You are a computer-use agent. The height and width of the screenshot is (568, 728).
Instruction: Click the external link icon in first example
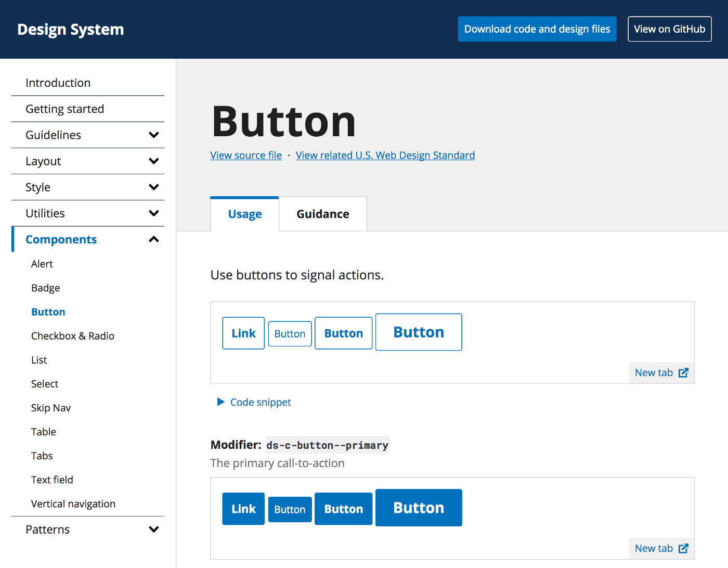pos(683,372)
